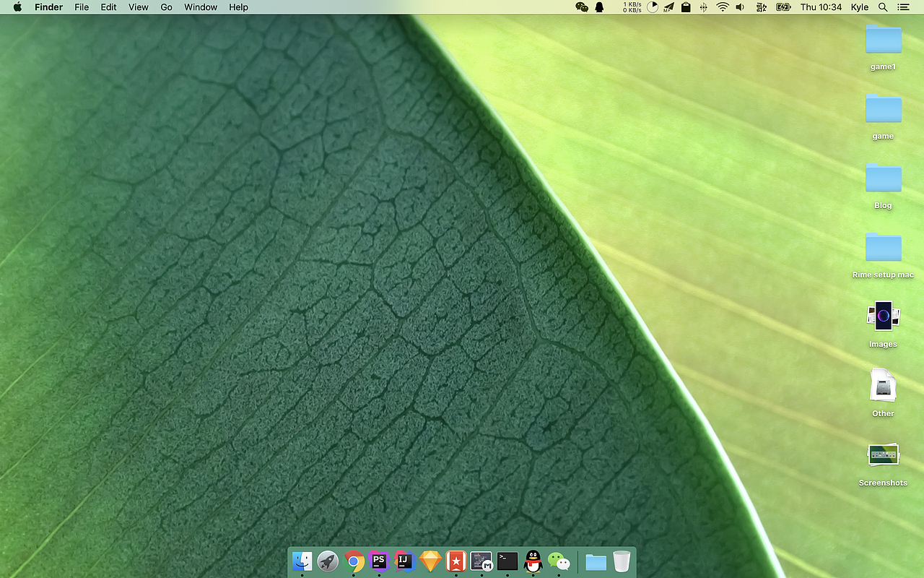Open the Trash in the Dock
Screen dimensions: 924x578
(x=622, y=561)
